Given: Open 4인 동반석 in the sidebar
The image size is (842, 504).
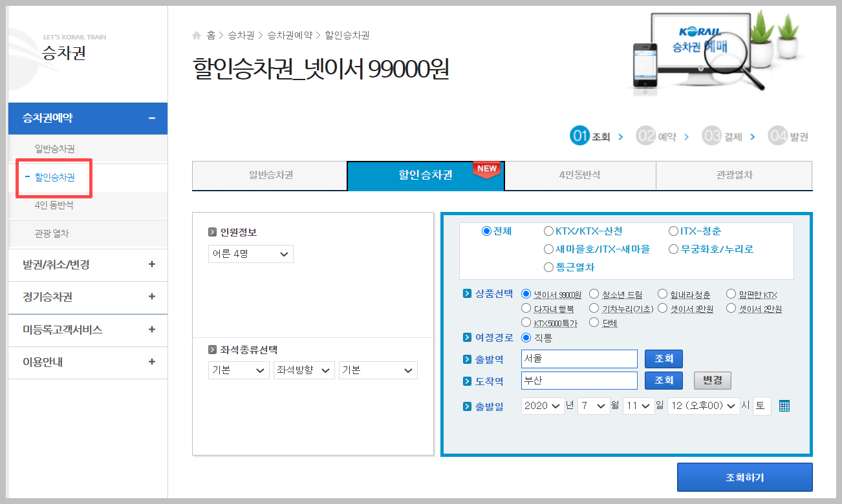Looking at the screenshot, I should pyautogui.click(x=54, y=205).
